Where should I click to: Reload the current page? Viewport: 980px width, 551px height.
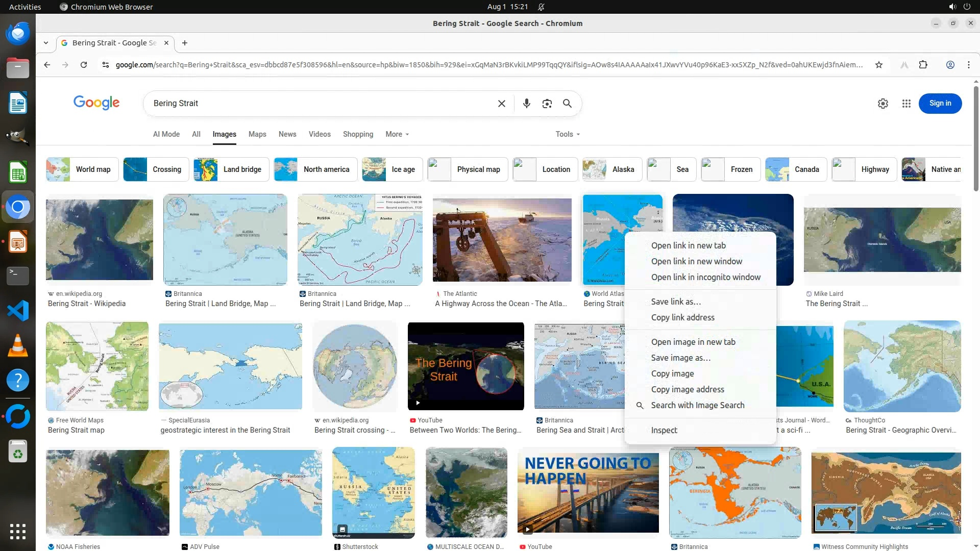[84, 65]
